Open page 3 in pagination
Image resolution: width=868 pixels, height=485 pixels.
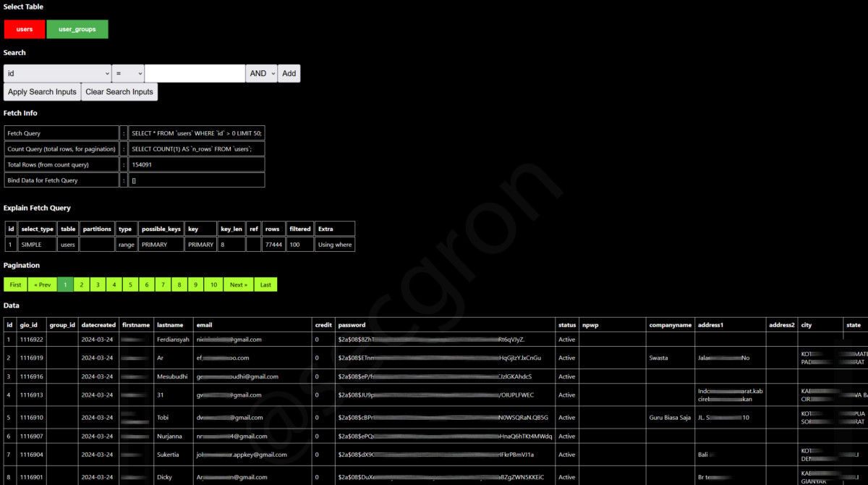click(x=98, y=284)
